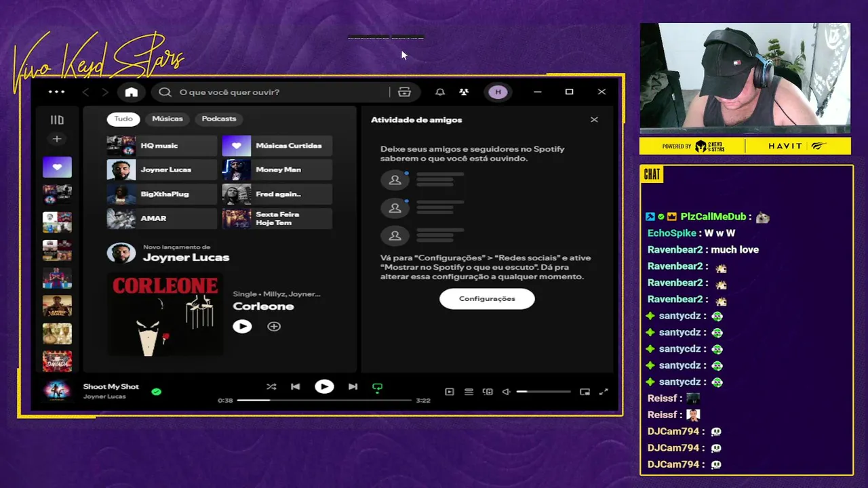Click the plus icon to create playlist
The height and width of the screenshot is (488, 868).
[57, 139]
